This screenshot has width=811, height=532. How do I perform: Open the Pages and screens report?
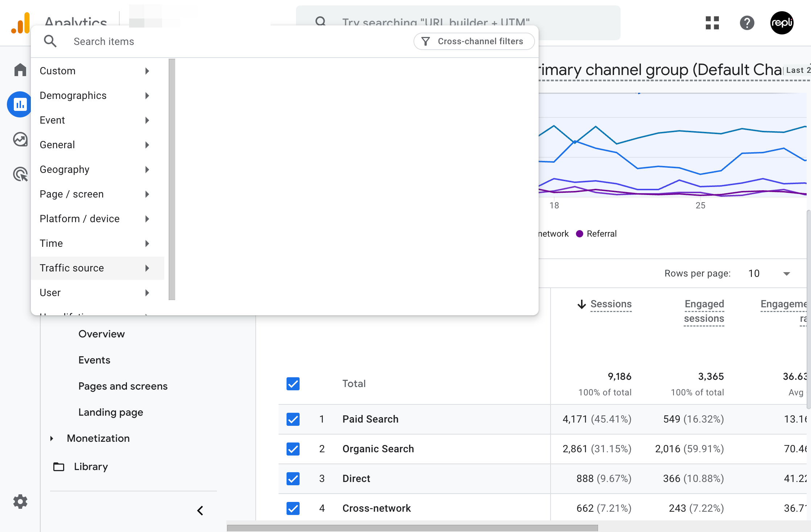pos(123,386)
